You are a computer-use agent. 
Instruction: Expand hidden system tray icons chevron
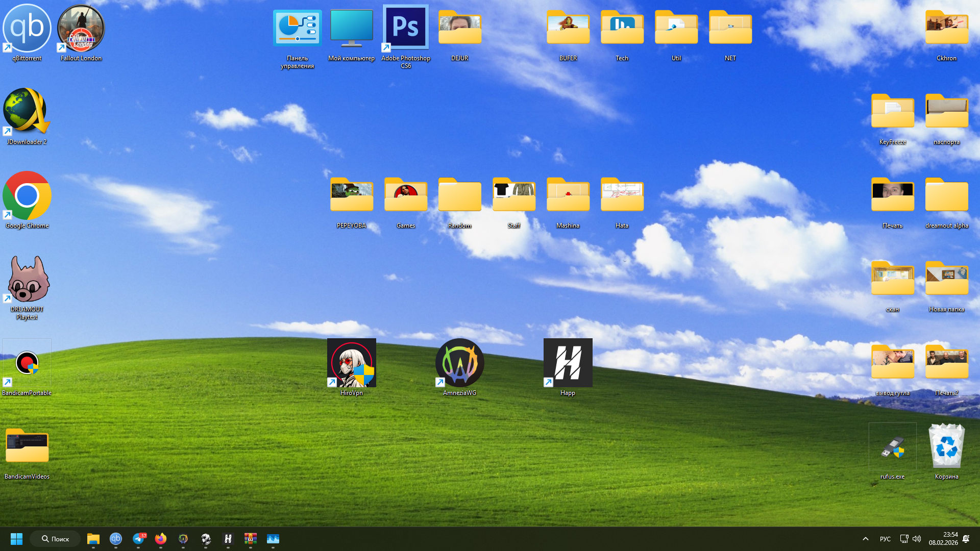coord(866,539)
